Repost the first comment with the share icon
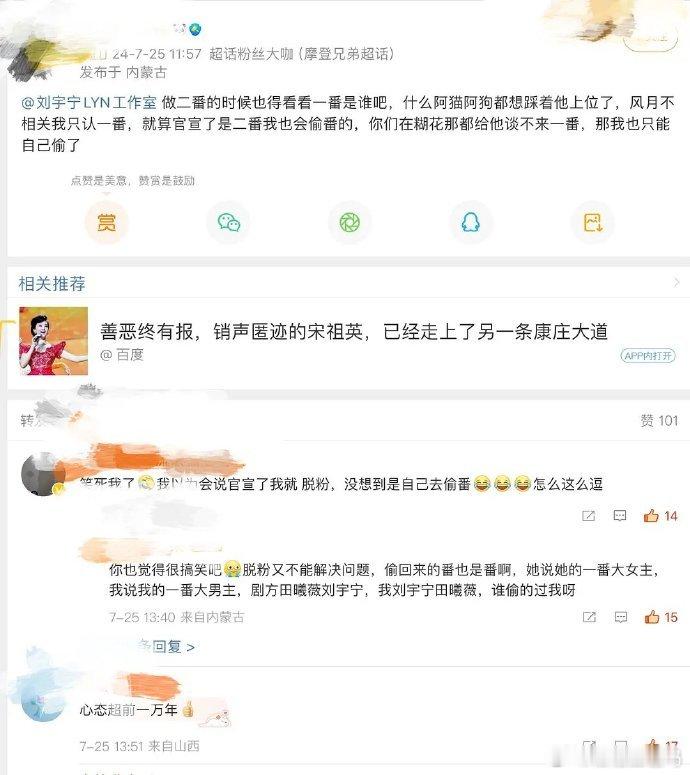This screenshot has width=690, height=775. pos(588,516)
